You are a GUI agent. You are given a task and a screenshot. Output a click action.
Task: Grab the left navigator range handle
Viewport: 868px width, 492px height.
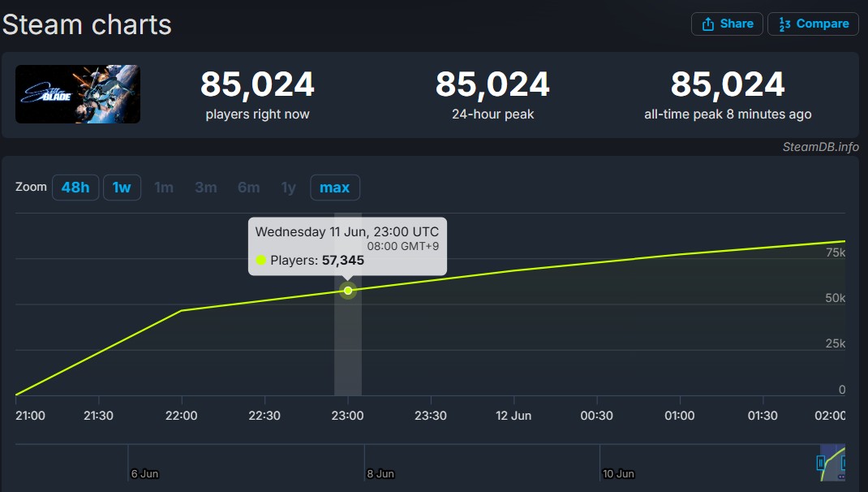click(821, 463)
